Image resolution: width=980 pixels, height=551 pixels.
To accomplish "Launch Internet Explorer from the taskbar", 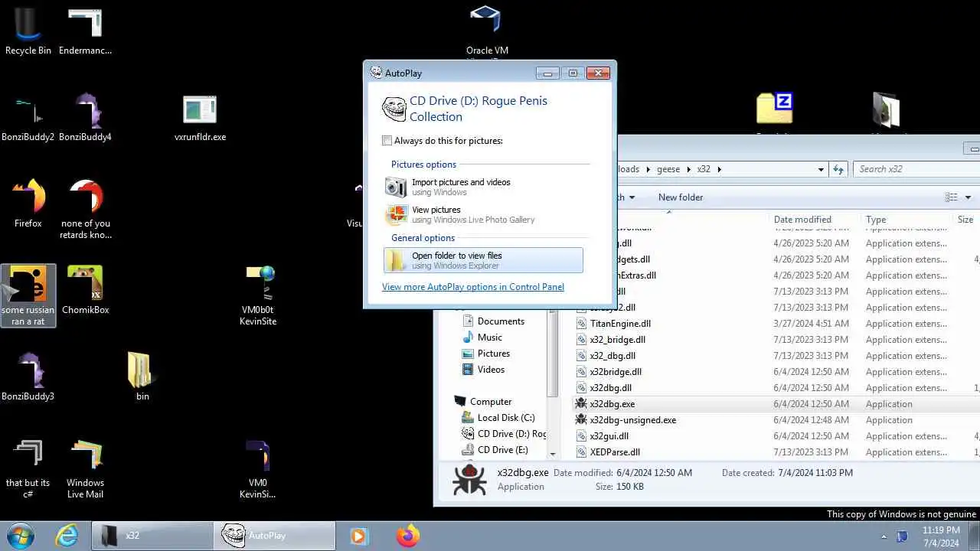I will [67, 536].
